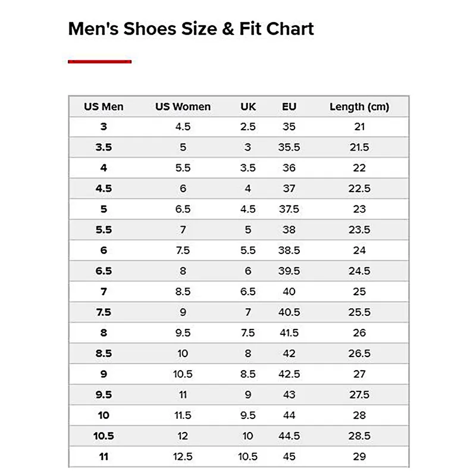Click the Men's Shoes Size & Fit Chart title
Viewport: 476px width, 476px height.
pos(191,29)
